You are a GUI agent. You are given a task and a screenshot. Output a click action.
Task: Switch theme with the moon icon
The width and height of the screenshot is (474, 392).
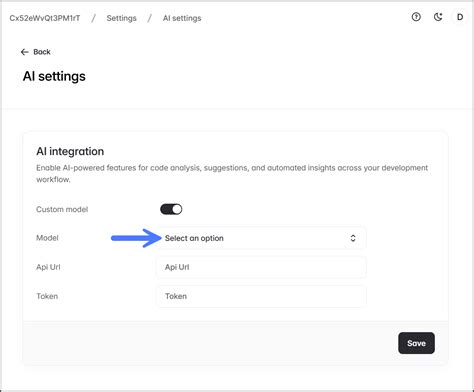point(438,17)
